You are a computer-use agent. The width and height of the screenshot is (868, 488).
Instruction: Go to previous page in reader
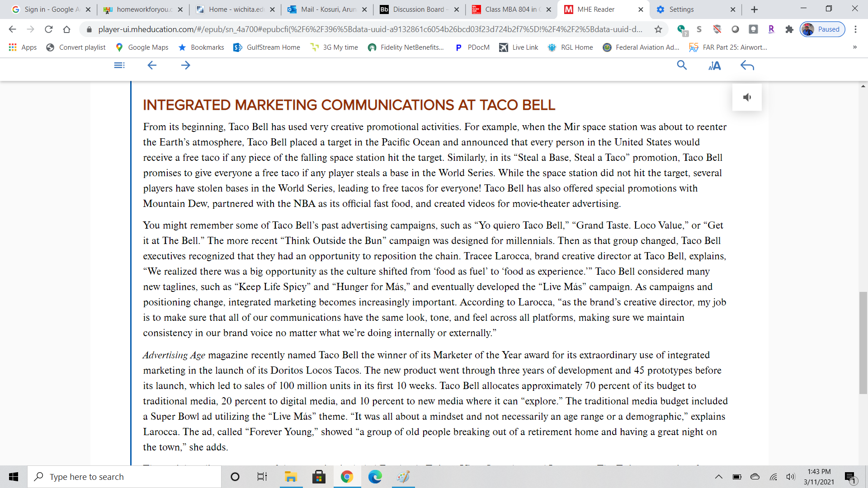coord(152,66)
